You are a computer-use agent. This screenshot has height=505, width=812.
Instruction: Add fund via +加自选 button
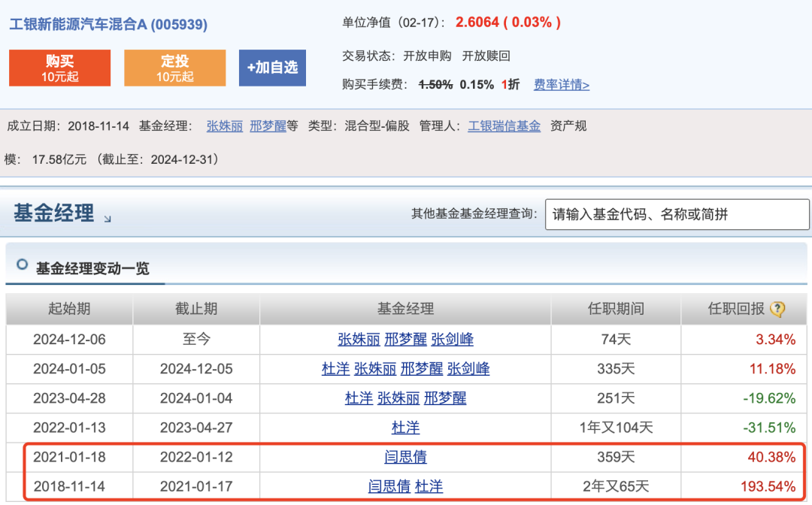[272, 68]
